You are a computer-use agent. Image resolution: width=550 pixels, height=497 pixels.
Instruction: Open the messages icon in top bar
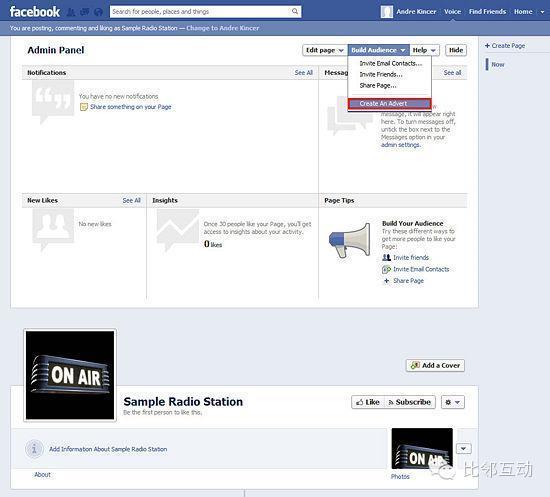tap(85, 12)
